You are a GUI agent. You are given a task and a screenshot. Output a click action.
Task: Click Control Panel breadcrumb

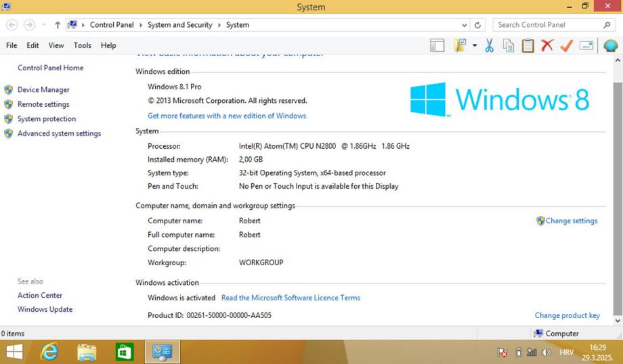[x=112, y=25]
